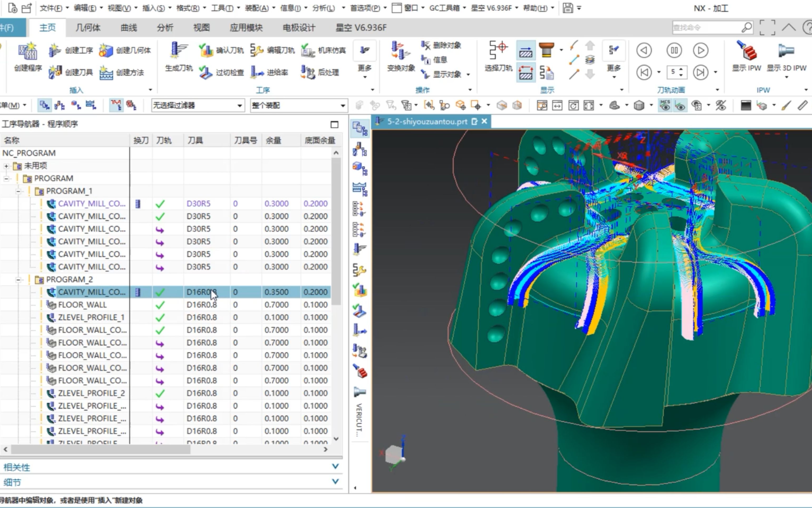Switch to 几何体 ribbon tab

(88, 27)
